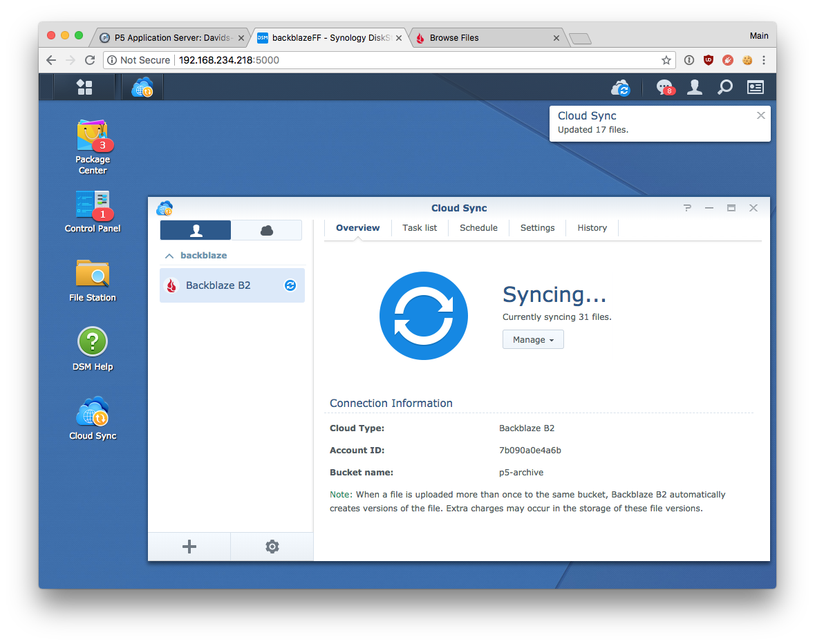Screen dimensions: 815x644
Task: Open DSM search magnifier icon
Action: 724,87
